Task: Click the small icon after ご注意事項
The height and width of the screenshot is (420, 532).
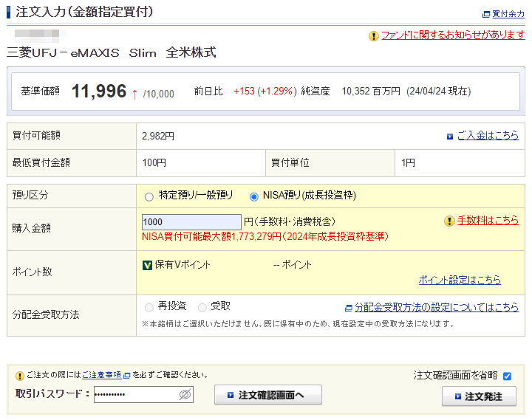Action: (126, 376)
